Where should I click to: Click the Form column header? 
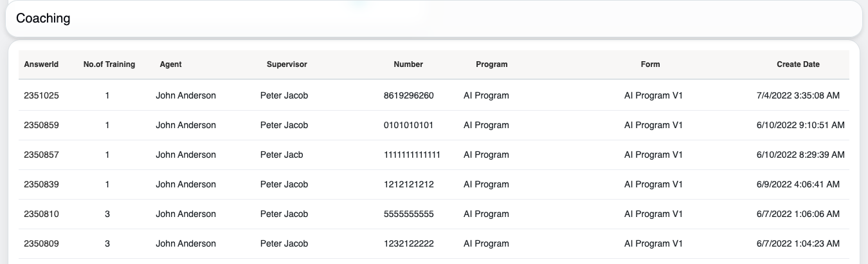click(650, 64)
